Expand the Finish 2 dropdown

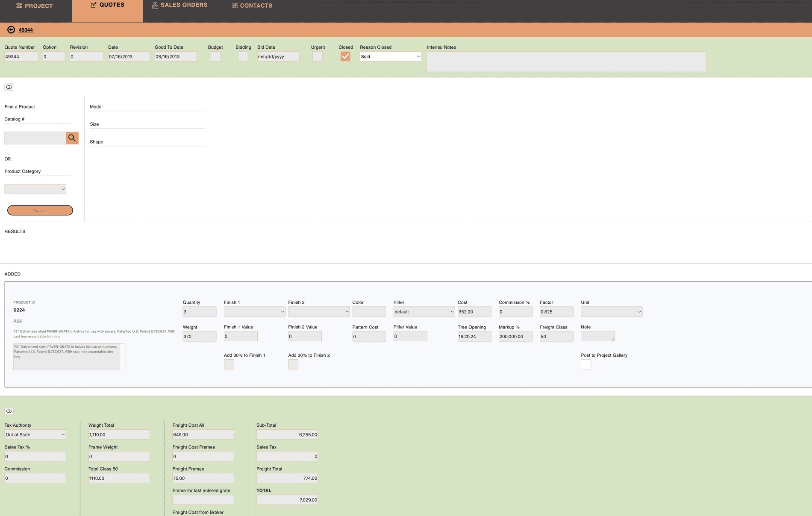(x=319, y=312)
